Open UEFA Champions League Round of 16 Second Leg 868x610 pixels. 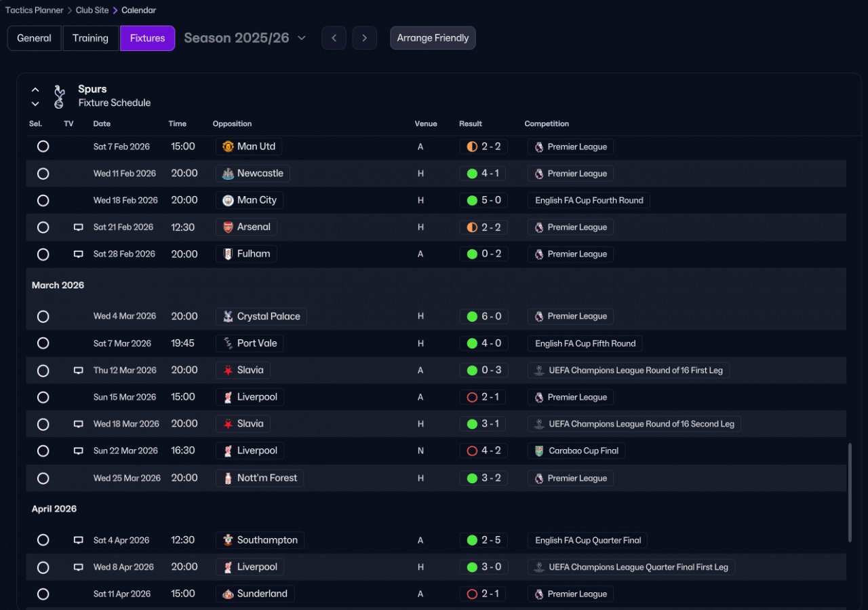[634, 424]
